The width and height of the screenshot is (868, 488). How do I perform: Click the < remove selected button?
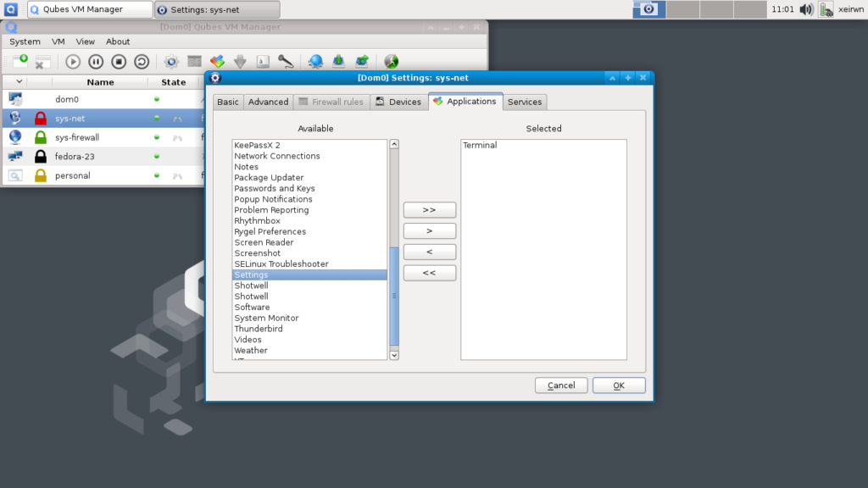coord(430,252)
